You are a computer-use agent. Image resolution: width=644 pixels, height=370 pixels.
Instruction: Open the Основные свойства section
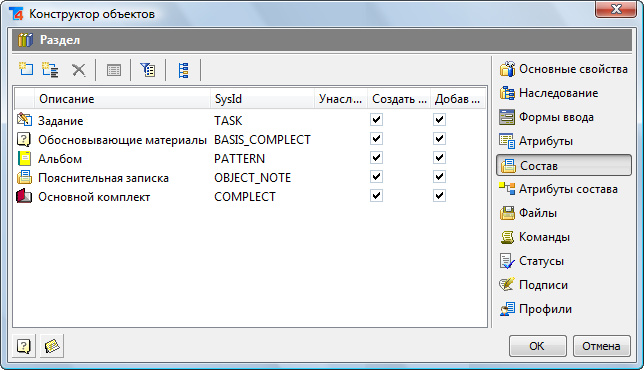tap(564, 69)
